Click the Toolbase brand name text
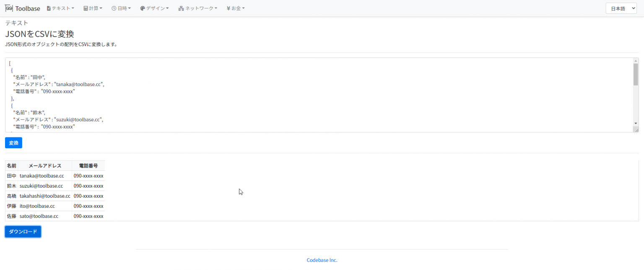Image resolution: width=644 pixels, height=270 pixels. click(28, 8)
